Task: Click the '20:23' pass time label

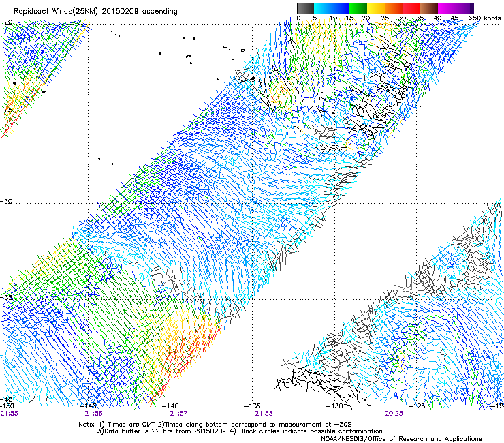Action: [x=394, y=414]
